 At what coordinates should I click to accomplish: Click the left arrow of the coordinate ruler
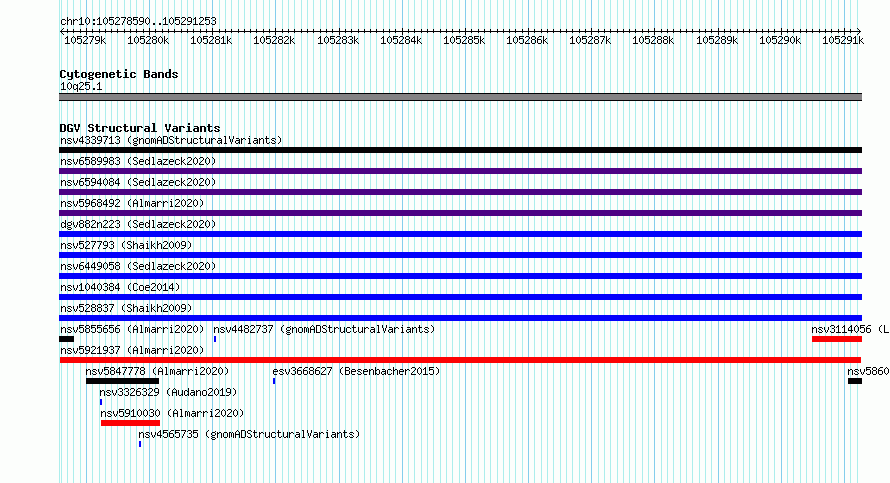tap(61, 31)
